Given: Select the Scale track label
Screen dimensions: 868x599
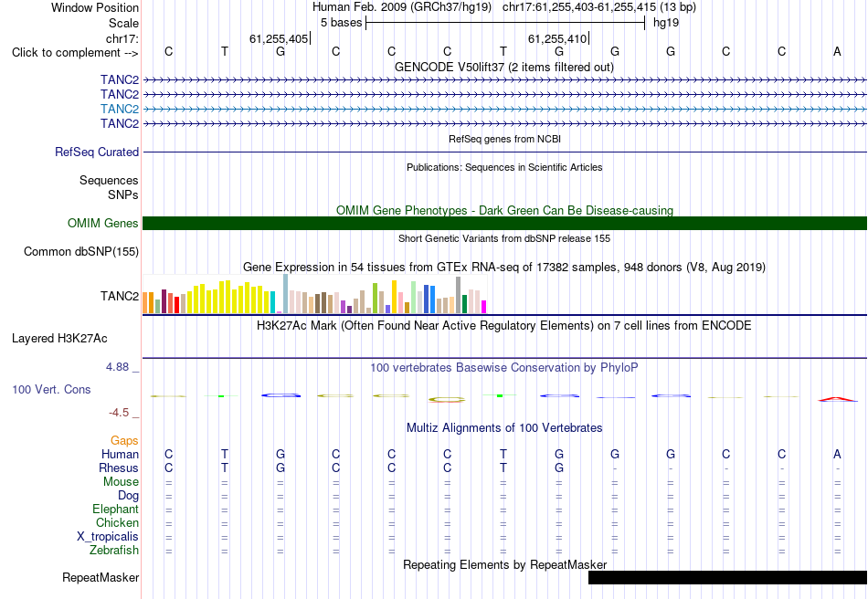Looking at the screenshot, I should point(123,23).
